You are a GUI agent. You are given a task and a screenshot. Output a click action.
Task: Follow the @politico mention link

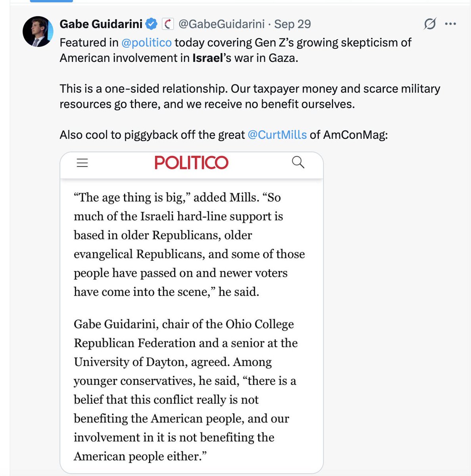pyautogui.click(x=146, y=42)
